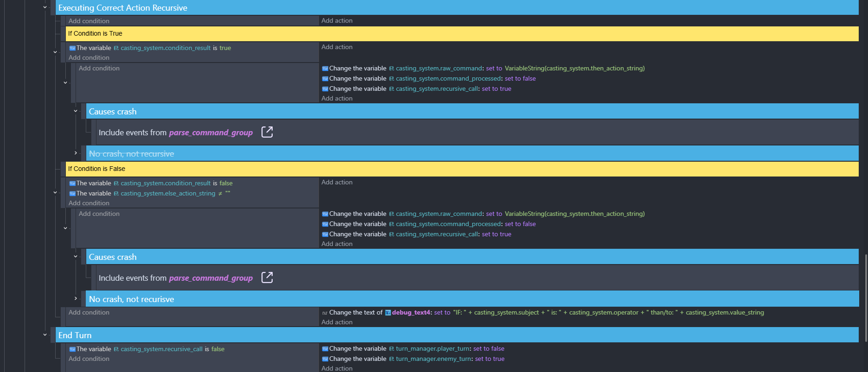The height and width of the screenshot is (372, 868).
Task: Click set to false on player_turn action
Action: 489,349
